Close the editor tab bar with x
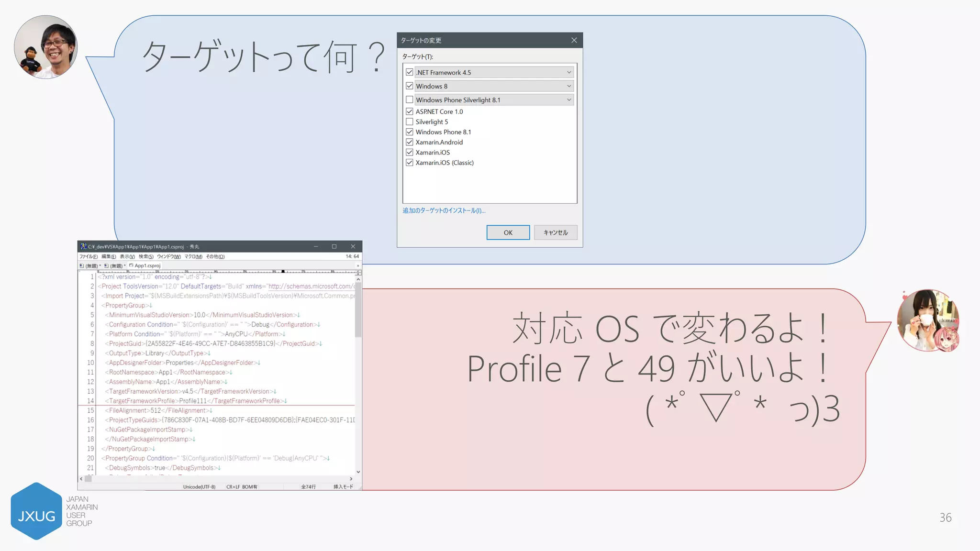This screenshot has height=551, width=980. pyautogui.click(x=357, y=266)
